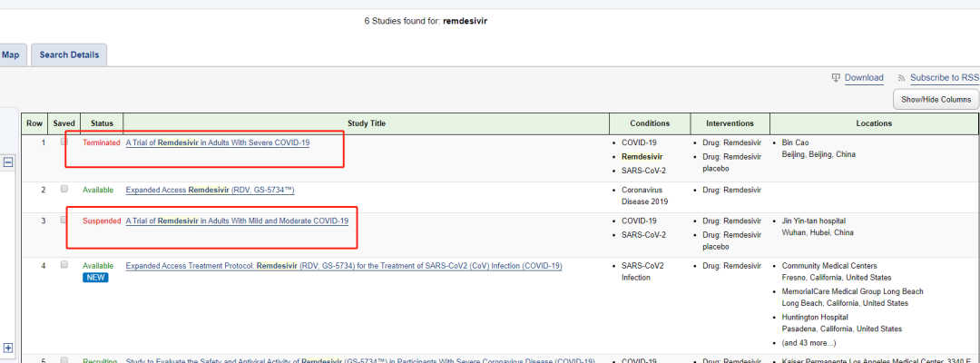Click '(and 43 more...)' locations text
980x363 pixels.
tap(808, 343)
